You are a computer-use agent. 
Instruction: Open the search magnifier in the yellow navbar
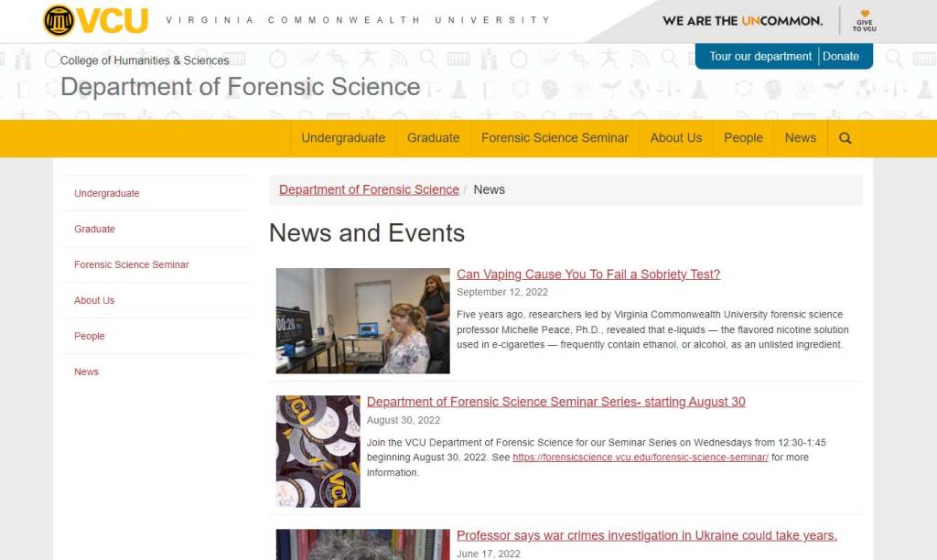pos(845,138)
